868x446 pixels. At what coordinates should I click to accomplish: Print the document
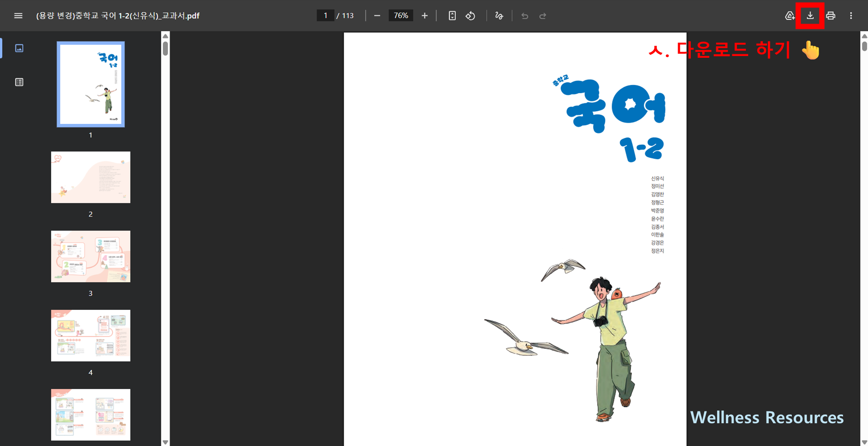pos(830,16)
